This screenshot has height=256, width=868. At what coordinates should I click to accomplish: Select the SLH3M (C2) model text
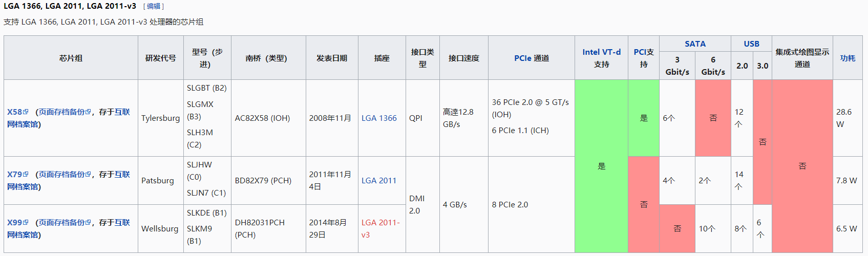tap(200, 138)
